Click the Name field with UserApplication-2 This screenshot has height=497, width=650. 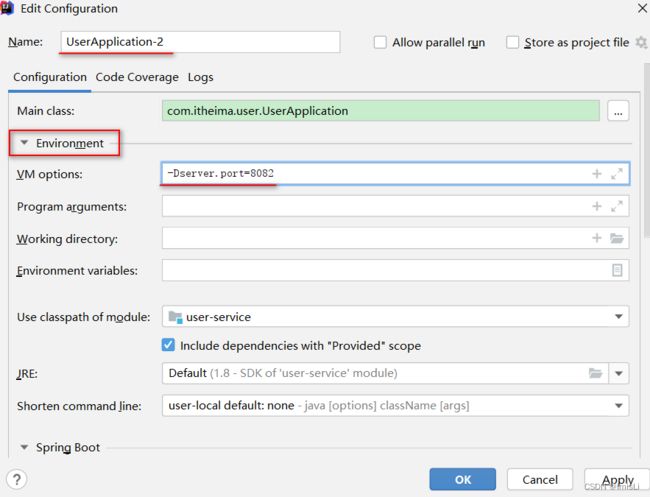coord(200,42)
